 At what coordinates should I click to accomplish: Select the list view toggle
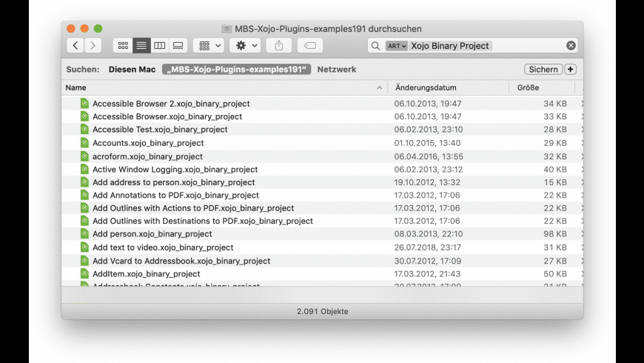141,46
